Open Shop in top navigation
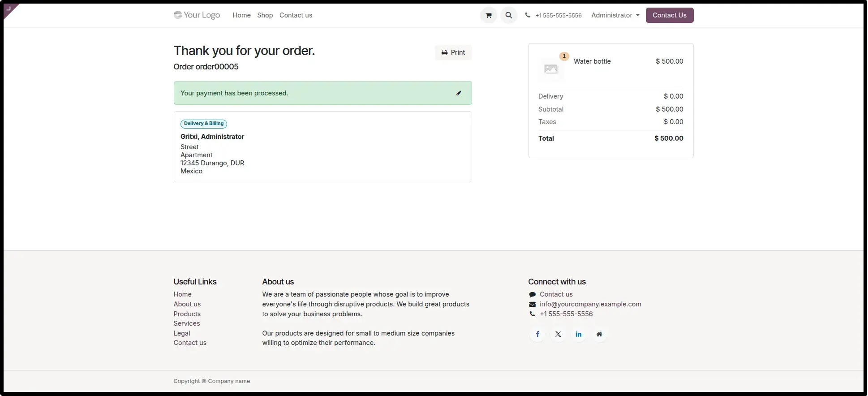 coord(265,15)
